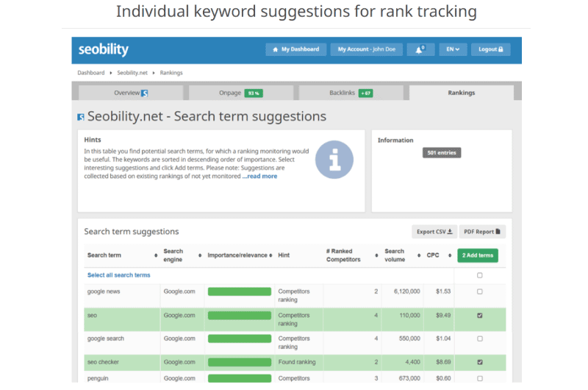Open the notifications bell icon
588x390 pixels.
(420, 49)
